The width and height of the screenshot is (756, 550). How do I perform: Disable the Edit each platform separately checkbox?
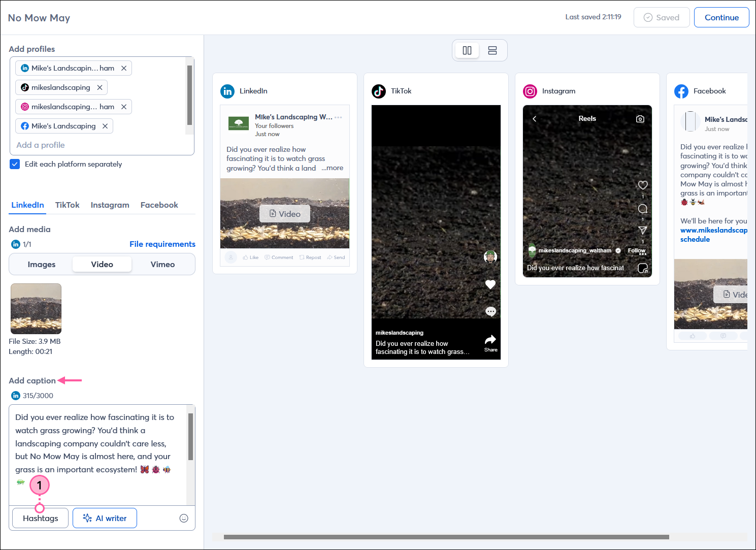14,164
